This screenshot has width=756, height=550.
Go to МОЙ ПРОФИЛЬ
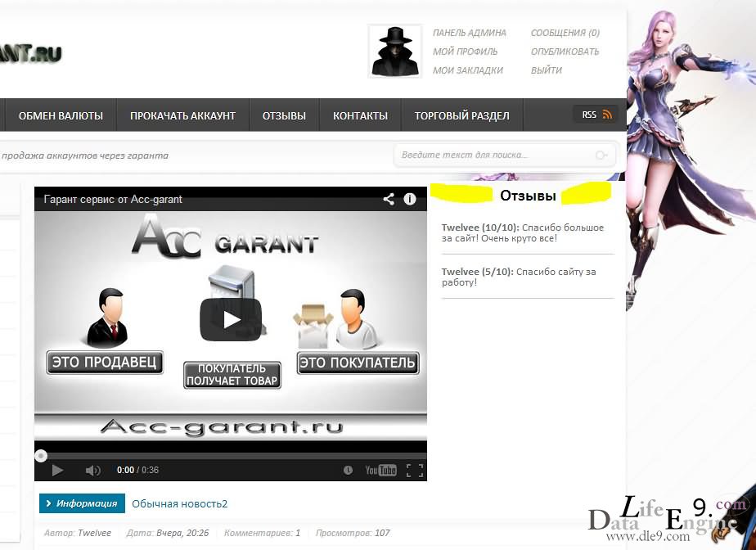pyautogui.click(x=466, y=52)
